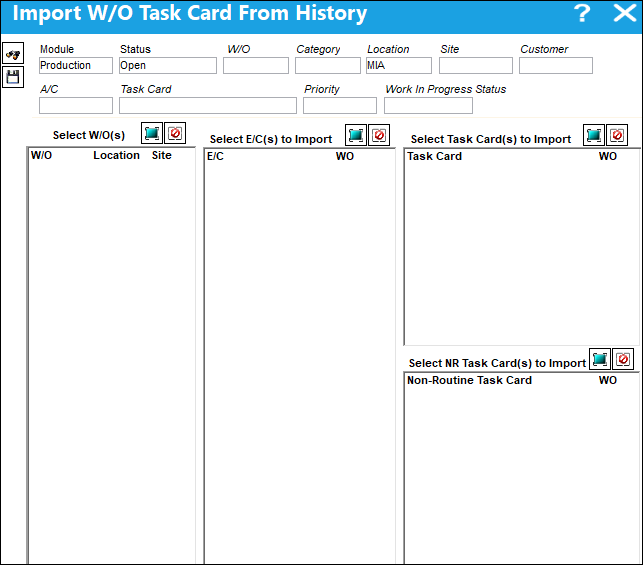The width and height of the screenshot is (643, 565).
Task: Click the Module field showing Production
Action: pos(76,66)
